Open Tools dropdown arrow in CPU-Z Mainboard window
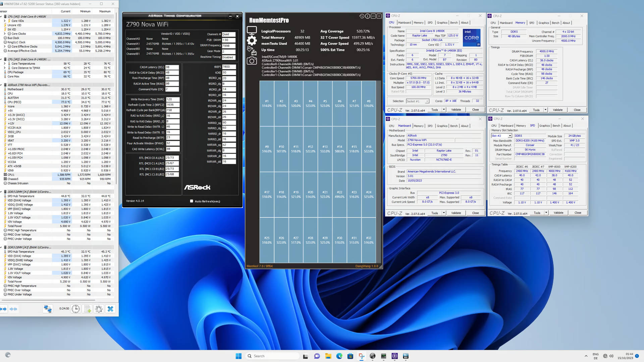Screen dimensions: 644x362 (444, 213)
